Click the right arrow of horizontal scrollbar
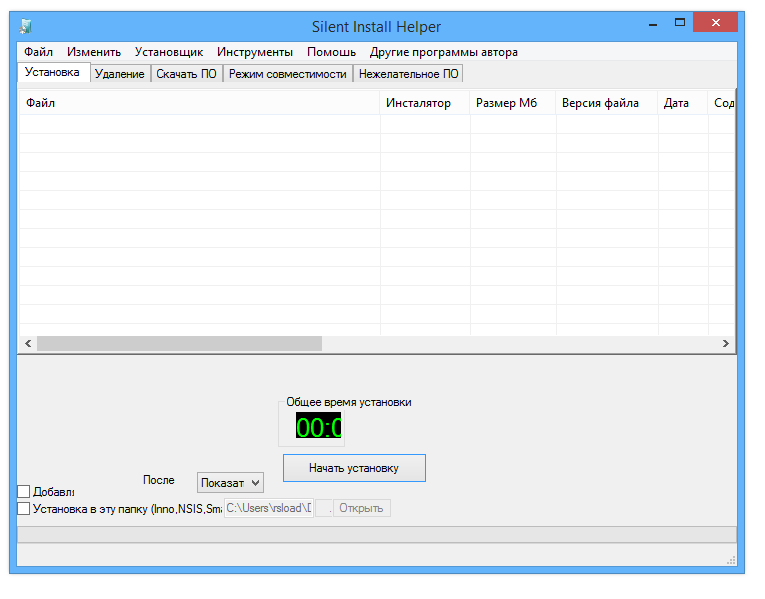The image size is (765, 599). pyautogui.click(x=725, y=343)
